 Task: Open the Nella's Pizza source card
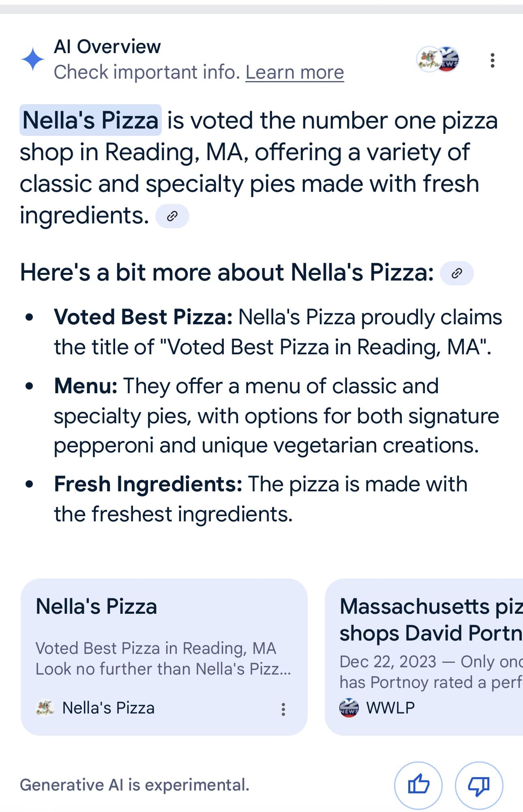tap(164, 657)
